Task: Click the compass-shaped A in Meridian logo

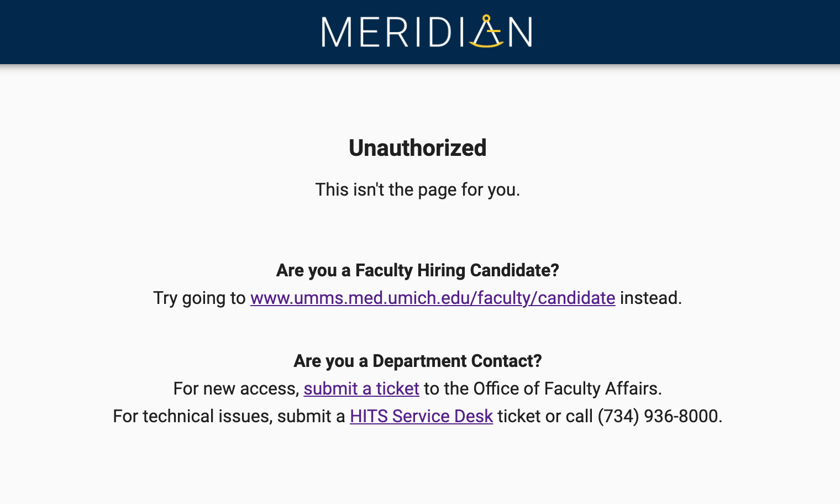Action: pyautogui.click(x=487, y=32)
